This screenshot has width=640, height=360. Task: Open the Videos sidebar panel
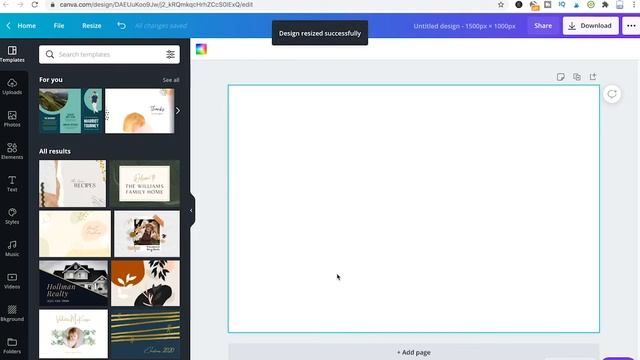pos(12,281)
